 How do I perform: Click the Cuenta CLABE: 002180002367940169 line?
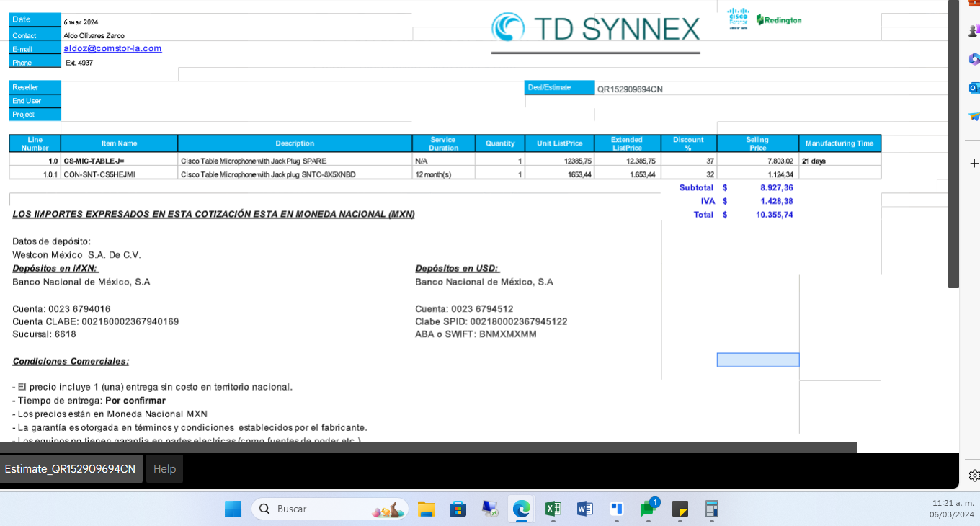click(96, 321)
